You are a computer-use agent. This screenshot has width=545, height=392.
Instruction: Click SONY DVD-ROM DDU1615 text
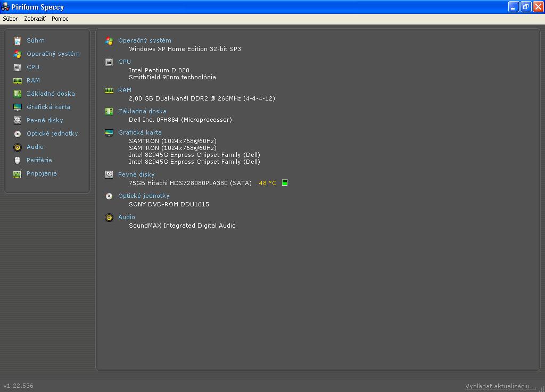click(169, 204)
